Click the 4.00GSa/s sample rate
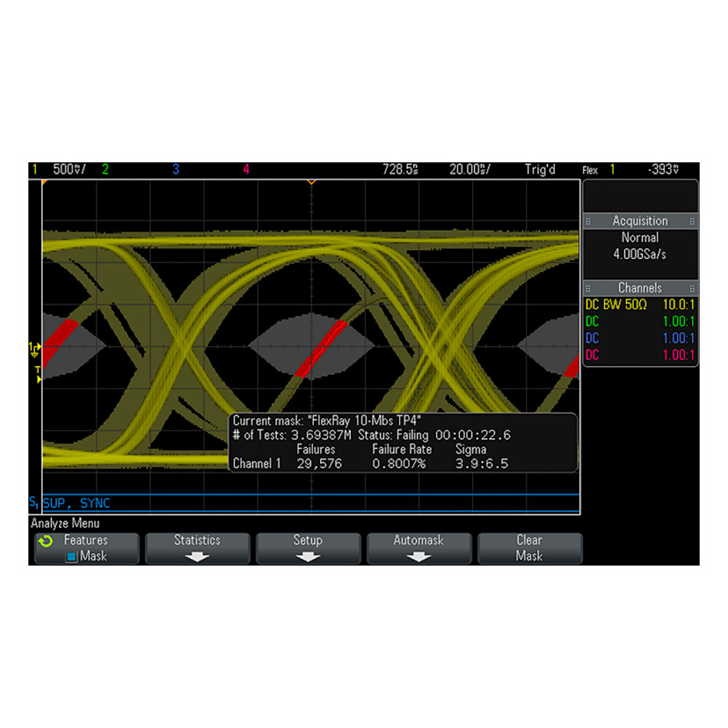 [x=640, y=254]
